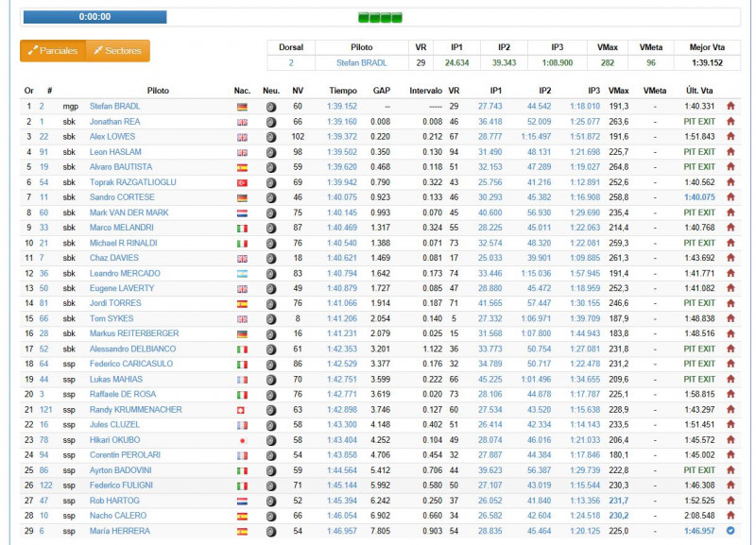Click the home icon in Chaz DAVIES's row

pos(730,258)
